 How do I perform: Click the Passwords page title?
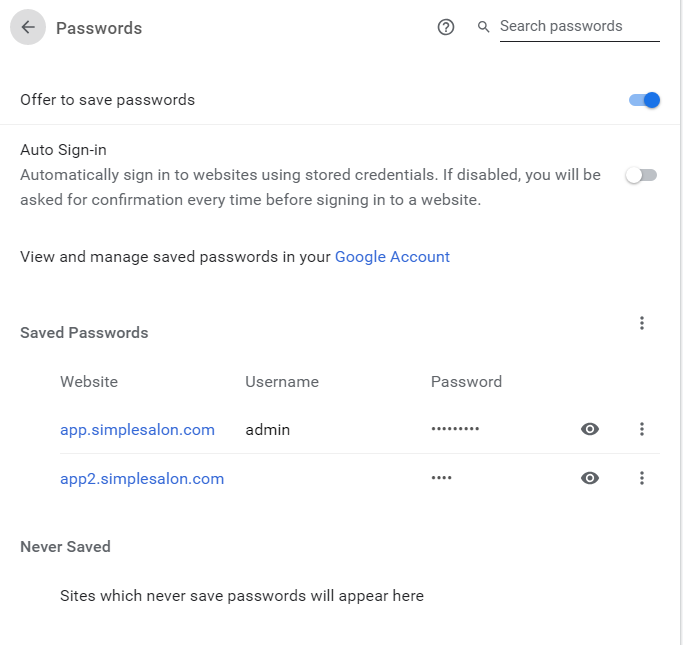99,28
